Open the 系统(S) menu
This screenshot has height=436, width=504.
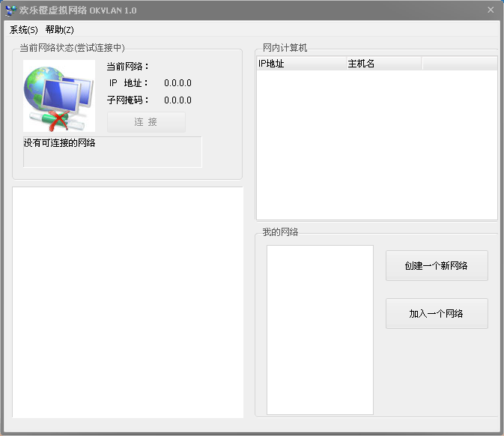(x=23, y=30)
